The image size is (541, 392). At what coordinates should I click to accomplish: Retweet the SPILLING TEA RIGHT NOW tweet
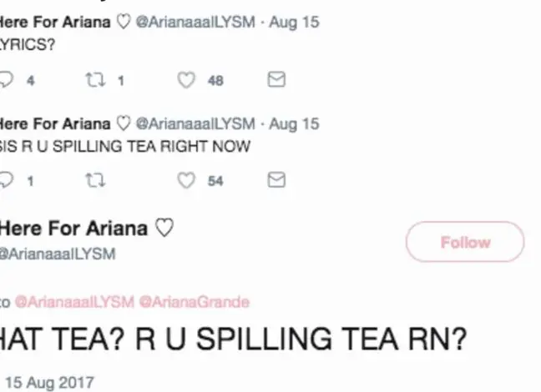coord(93,180)
